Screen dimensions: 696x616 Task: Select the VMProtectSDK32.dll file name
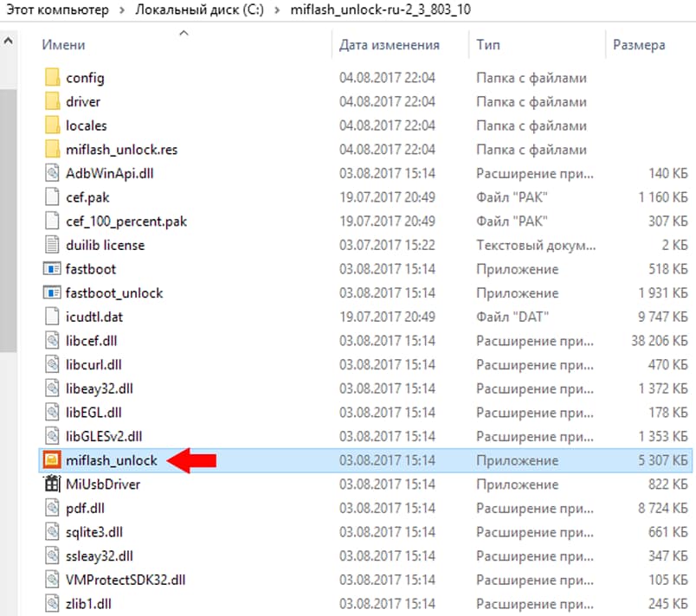point(126,580)
